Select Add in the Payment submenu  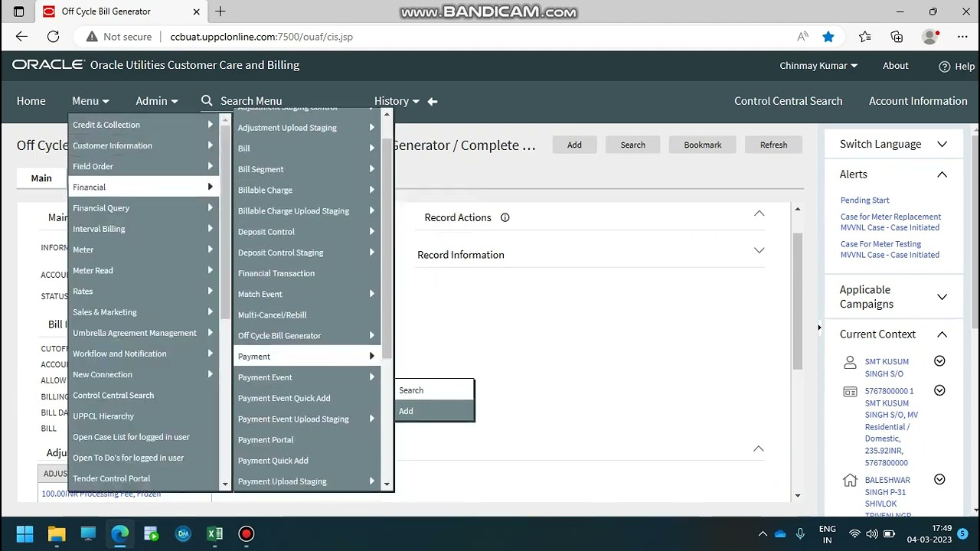(434, 411)
